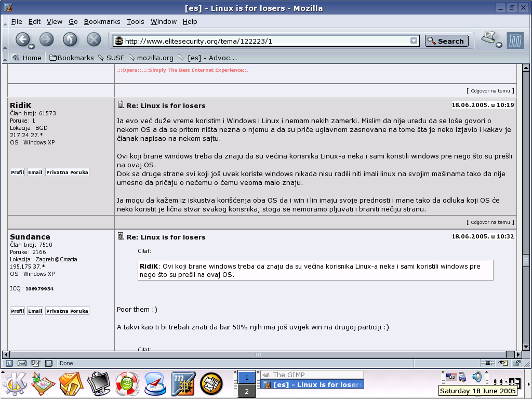Click the Opera signature text link
The width and height of the screenshot is (532, 399).
(182, 70)
